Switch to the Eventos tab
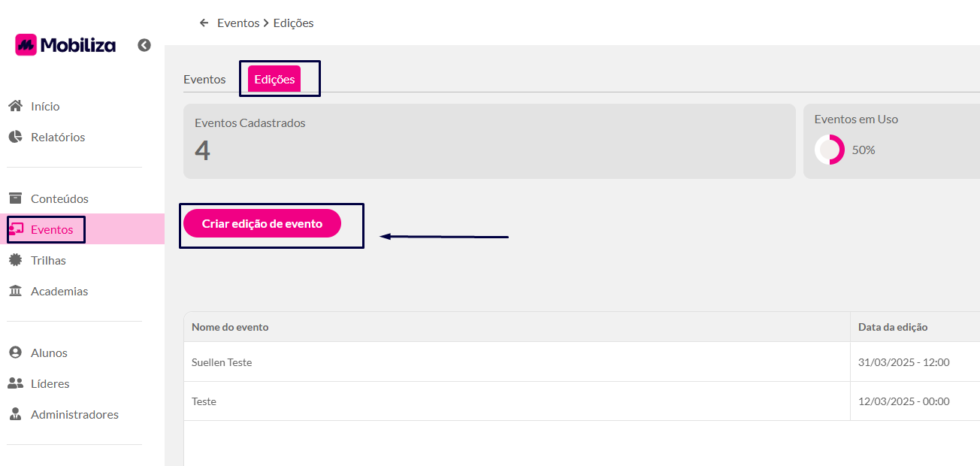Viewport: 980px width, 466px height. 204,79
